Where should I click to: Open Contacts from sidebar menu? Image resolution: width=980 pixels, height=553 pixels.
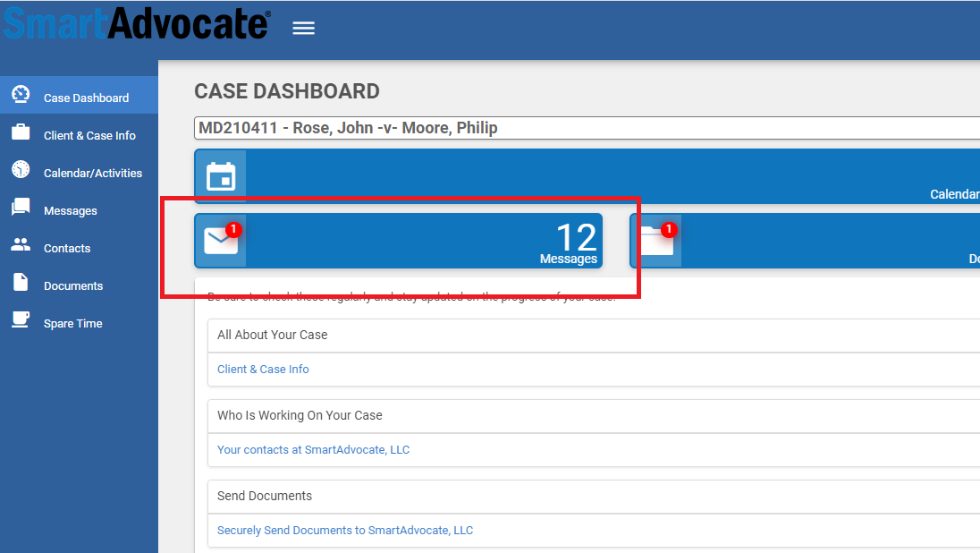[x=80, y=245]
